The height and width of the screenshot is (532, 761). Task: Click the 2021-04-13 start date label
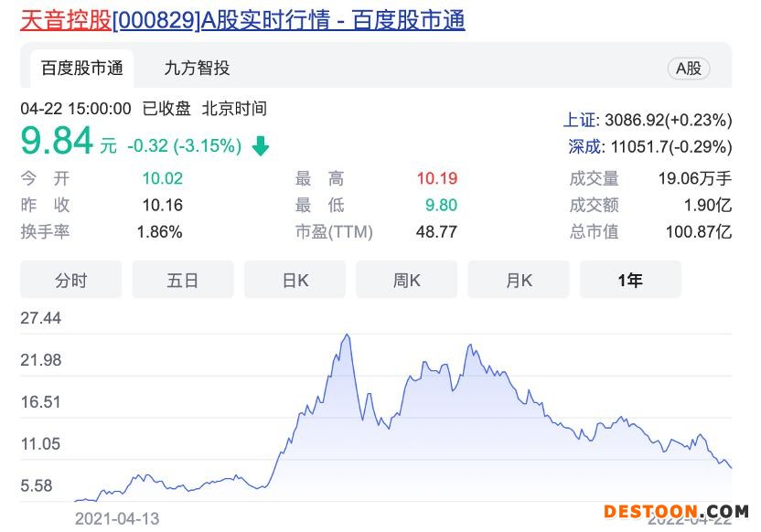coord(116,518)
